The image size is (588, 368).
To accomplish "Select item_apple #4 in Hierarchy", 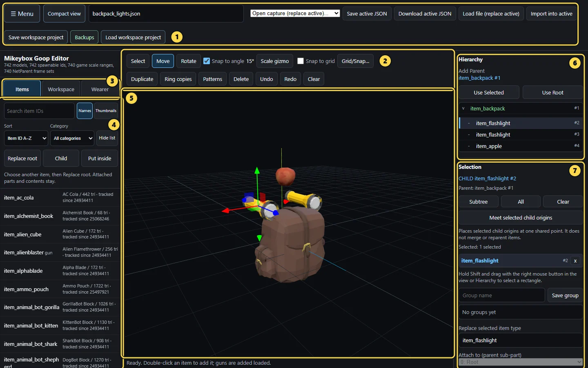I will click(521, 146).
